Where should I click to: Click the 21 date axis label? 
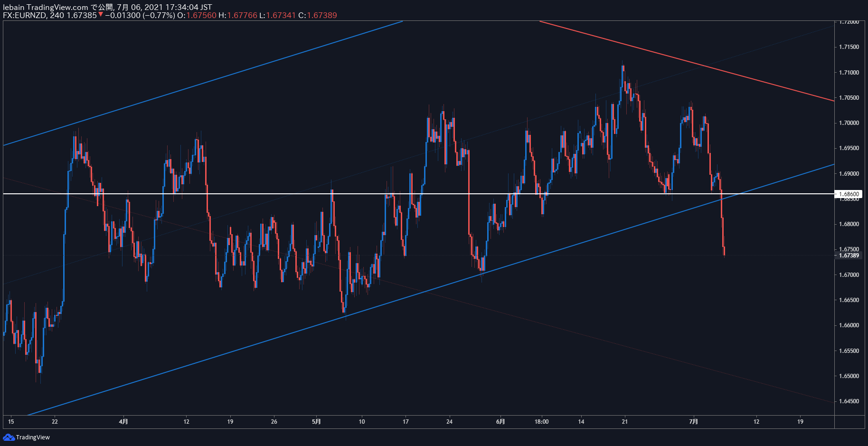[625, 421]
